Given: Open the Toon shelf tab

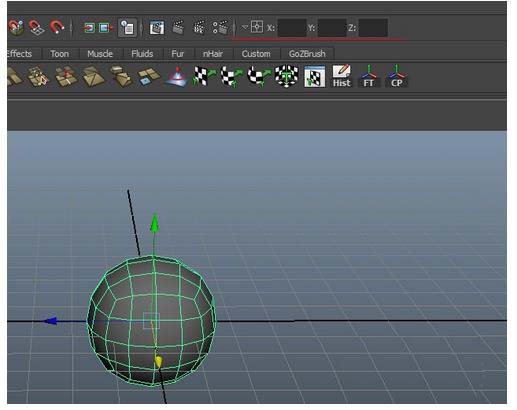Looking at the screenshot, I should tap(60, 54).
